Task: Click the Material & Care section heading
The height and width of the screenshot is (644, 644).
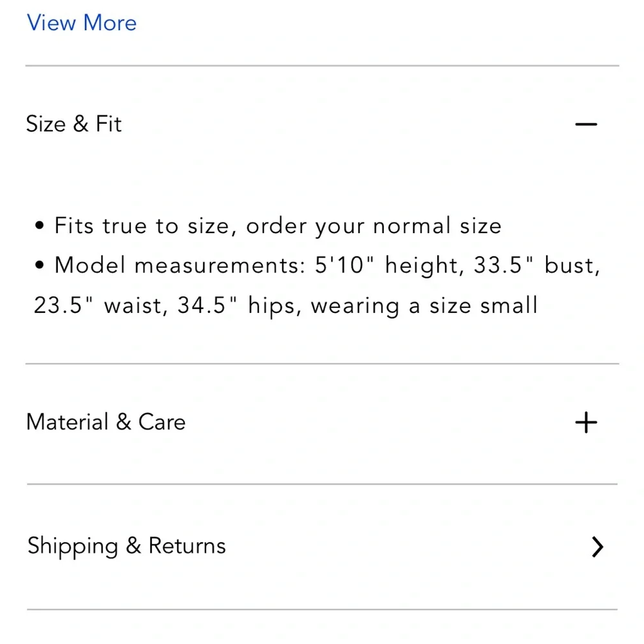Action: 106,422
